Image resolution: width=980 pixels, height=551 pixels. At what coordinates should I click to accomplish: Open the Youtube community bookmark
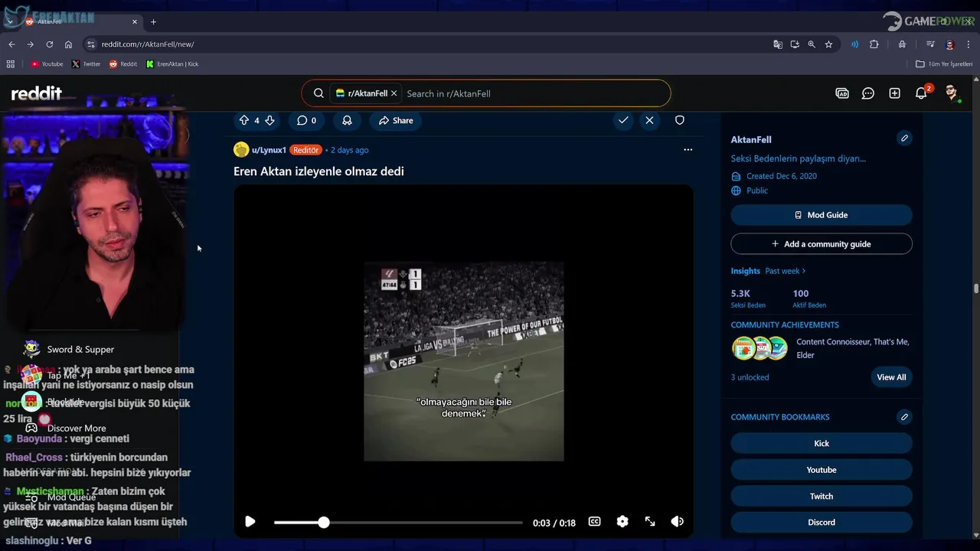tap(822, 470)
